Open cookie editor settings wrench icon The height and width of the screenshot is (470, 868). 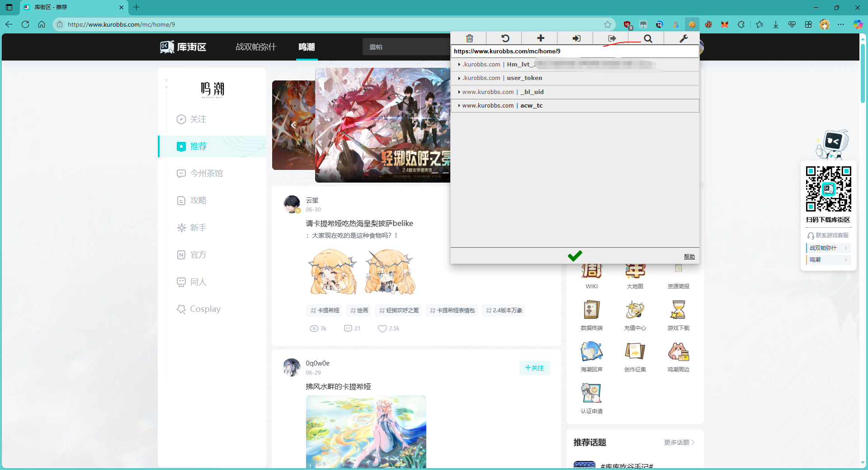click(683, 38)
